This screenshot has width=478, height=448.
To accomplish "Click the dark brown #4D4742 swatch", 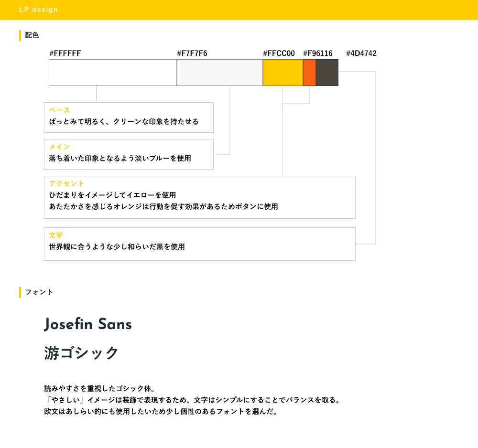I will click(327, 73).
